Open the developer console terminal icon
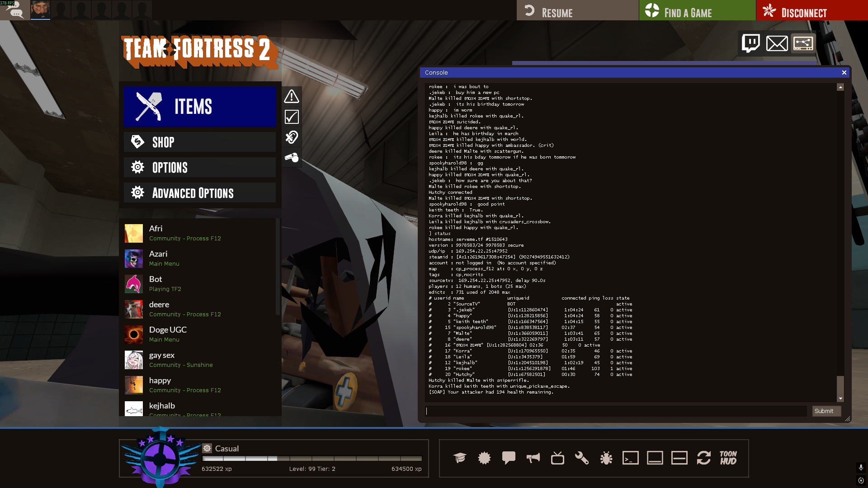 pyautogui.click(x=631, y=458)
